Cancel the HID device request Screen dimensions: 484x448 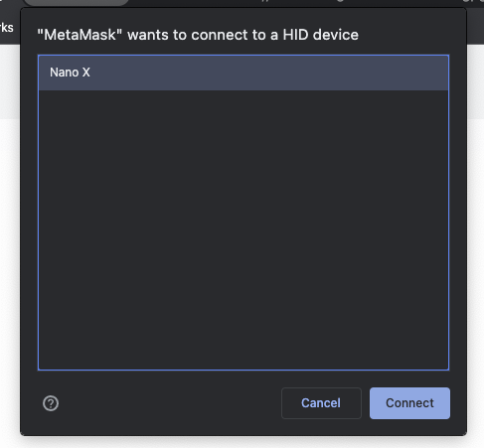point(321,403)
